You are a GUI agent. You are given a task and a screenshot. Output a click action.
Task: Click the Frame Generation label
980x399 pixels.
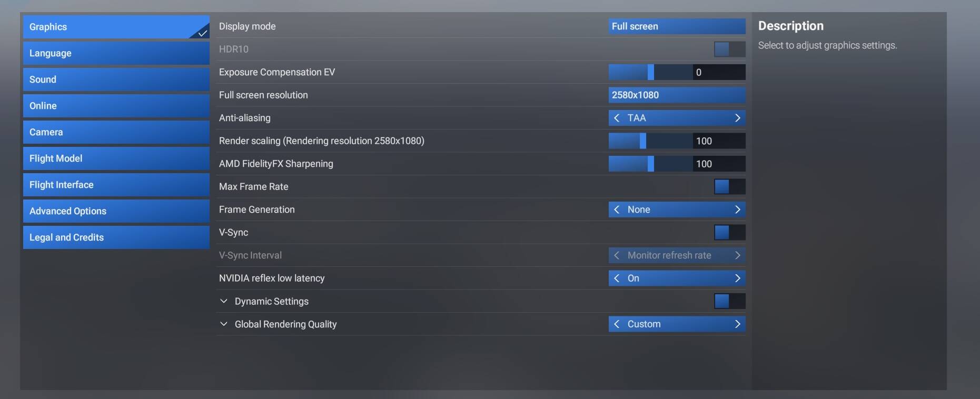257,210
